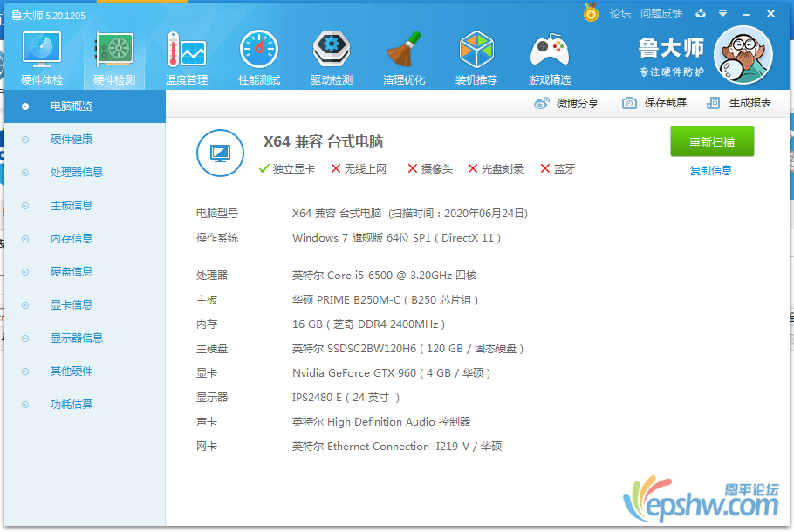Image resolution: width=794 pixels, height=532 pixels.
Task: Click the Ethernet Connection I219-V value
Action: [x=397, y=447]
